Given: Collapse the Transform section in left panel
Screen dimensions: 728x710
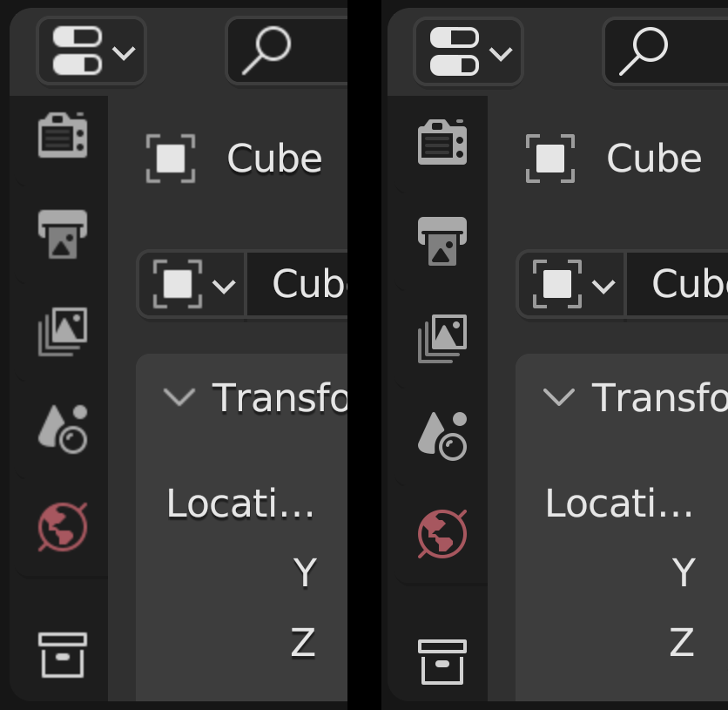Looking at the screenshot, I should [x=179, y=397].
